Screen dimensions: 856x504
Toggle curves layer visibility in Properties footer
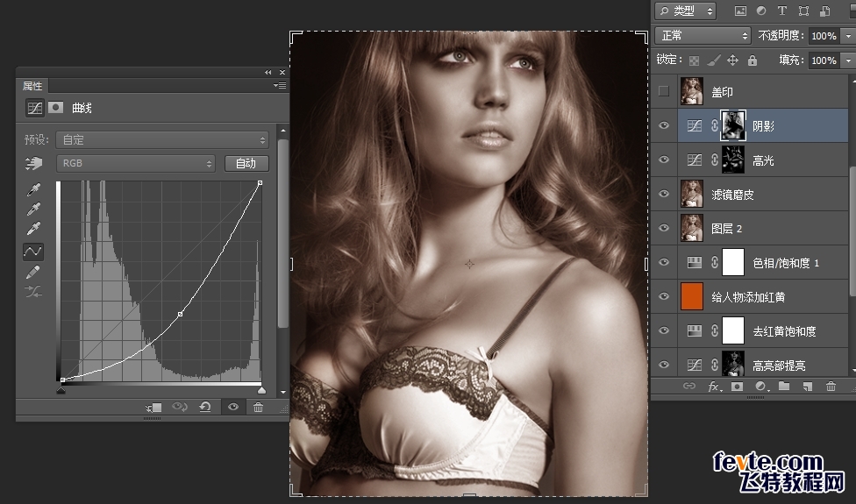(233, 407)
